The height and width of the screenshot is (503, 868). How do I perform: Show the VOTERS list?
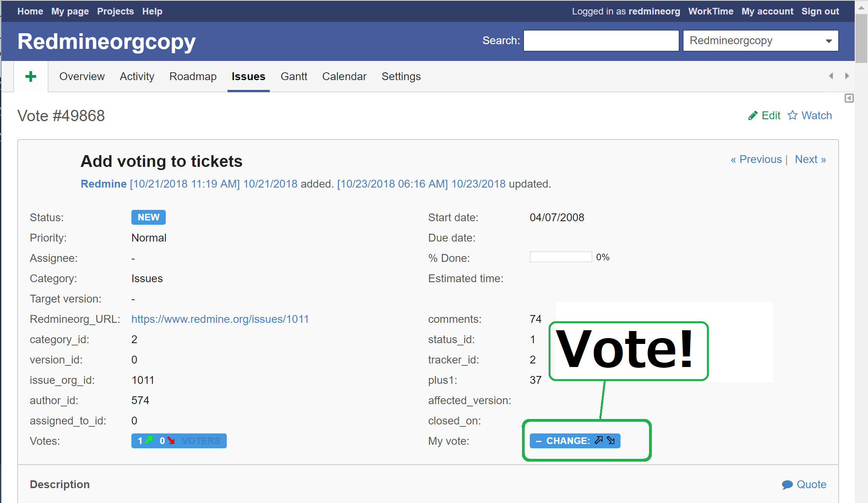pyautogui.click(x=201, y=441)
